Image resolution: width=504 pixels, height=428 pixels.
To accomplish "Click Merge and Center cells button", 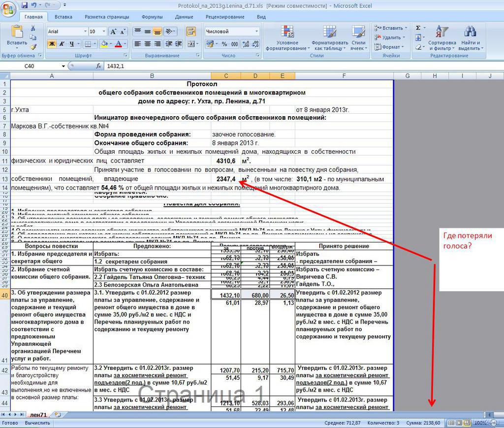I will 191,44.
